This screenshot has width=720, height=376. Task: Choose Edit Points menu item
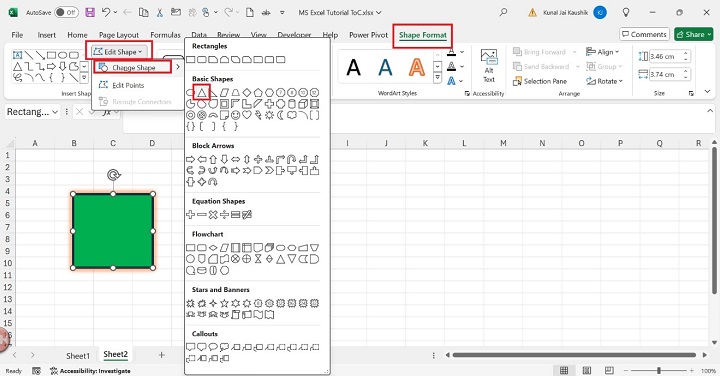[128, 85]
